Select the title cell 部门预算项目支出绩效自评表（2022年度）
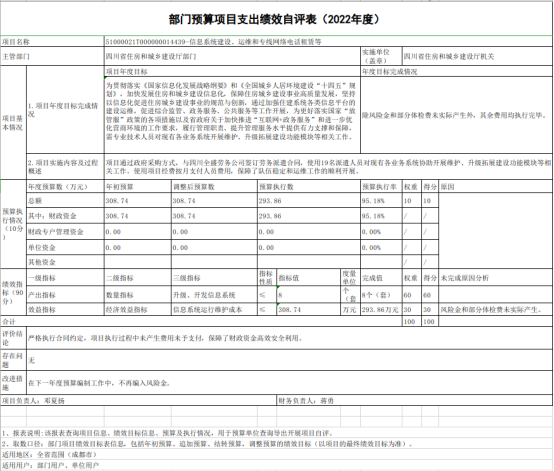The image size is (554, 471). [276, 19]
